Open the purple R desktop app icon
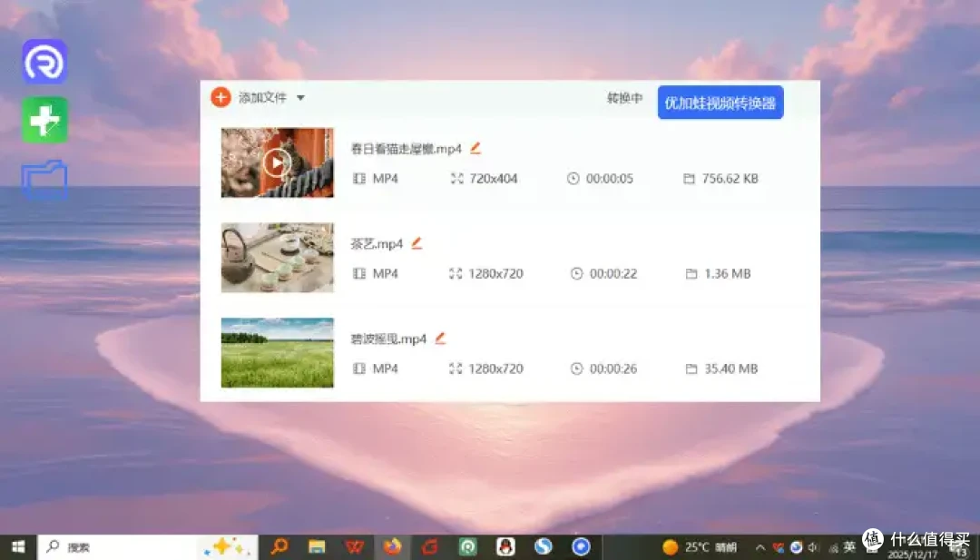 point(45,61)
